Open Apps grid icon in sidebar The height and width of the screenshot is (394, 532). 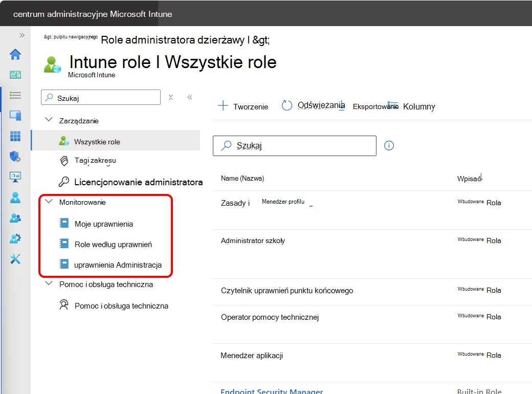[x=15, y=136]
